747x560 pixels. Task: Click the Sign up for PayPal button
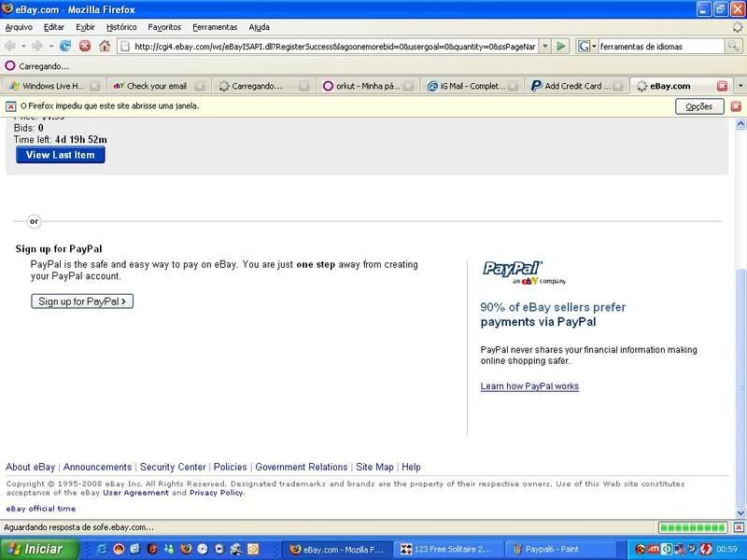click(x=82, y=301)
